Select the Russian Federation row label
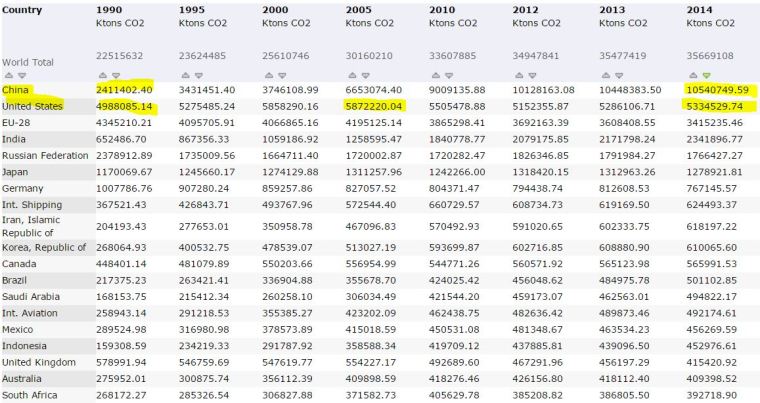Viewport: 760px width, 403px height. pos(45,156)
